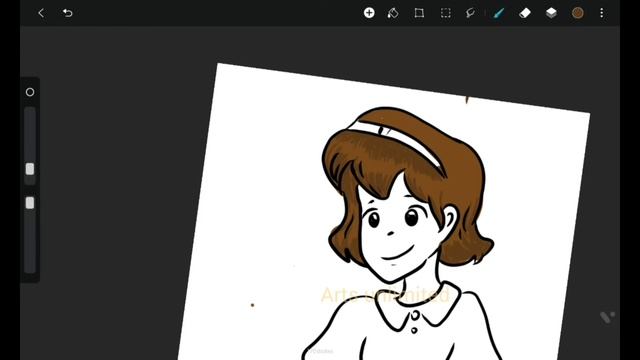Open the brown color picker circle
Image resolution: width=640 pixels, height=360 pixels.
(x=577, y=13)
